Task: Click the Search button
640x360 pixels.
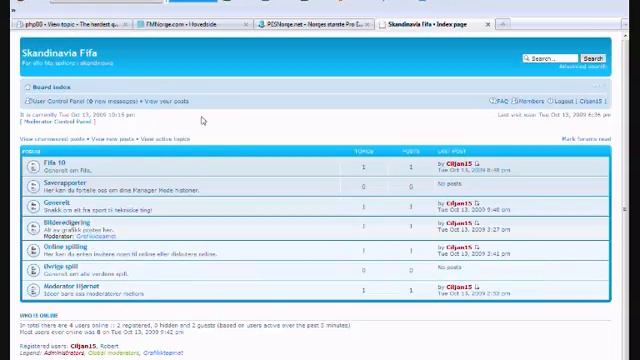Action: tap(593, 58)
